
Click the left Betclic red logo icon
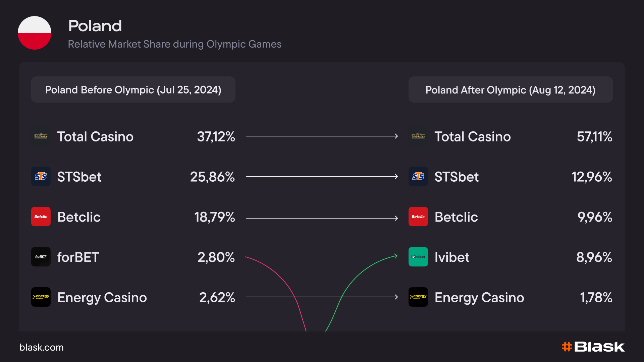(x=41, y=217)
